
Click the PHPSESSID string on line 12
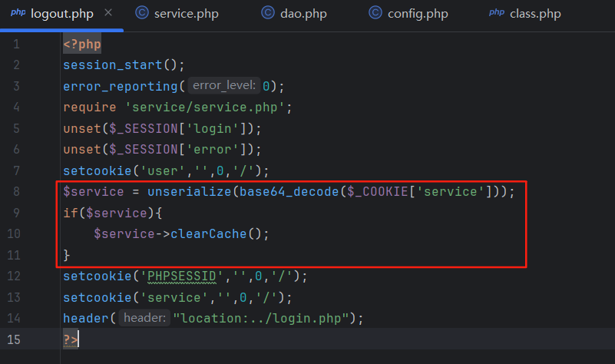[182, 276]
